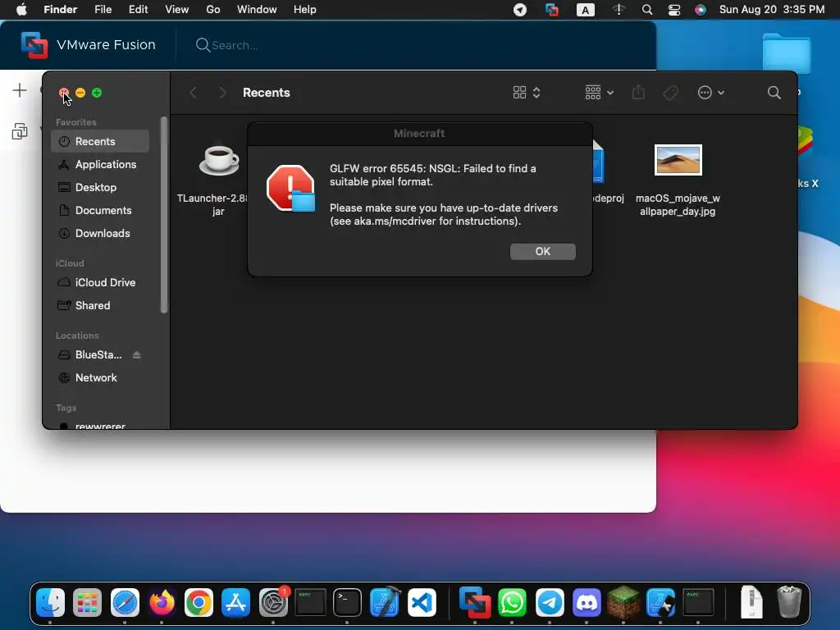Open App Store from the Dock
The height and width of the screenshot is (630, 840).
pos(235,602)
